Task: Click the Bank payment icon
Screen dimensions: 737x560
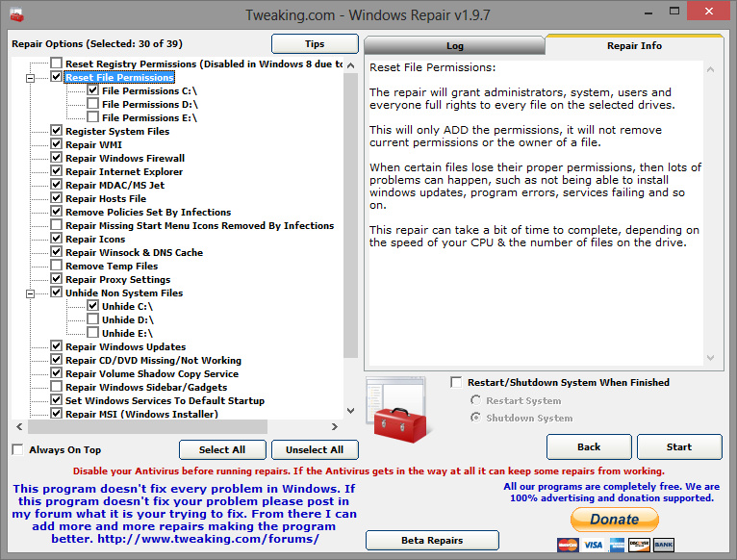Action: coord(663,545)
